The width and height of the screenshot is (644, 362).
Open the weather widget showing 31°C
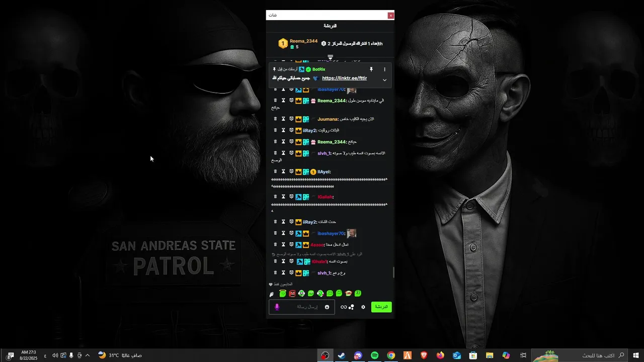120,355
